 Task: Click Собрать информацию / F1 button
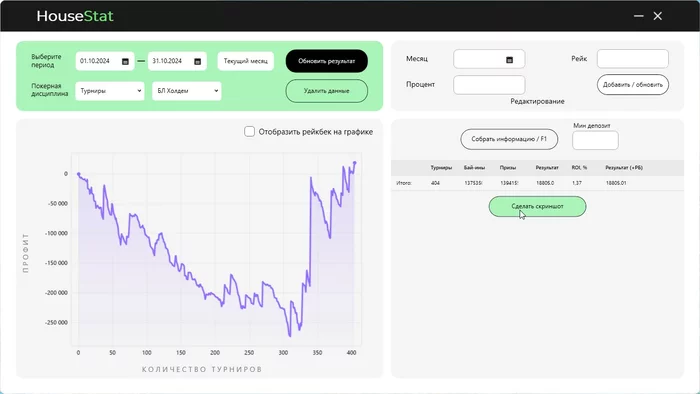[509, 139]
